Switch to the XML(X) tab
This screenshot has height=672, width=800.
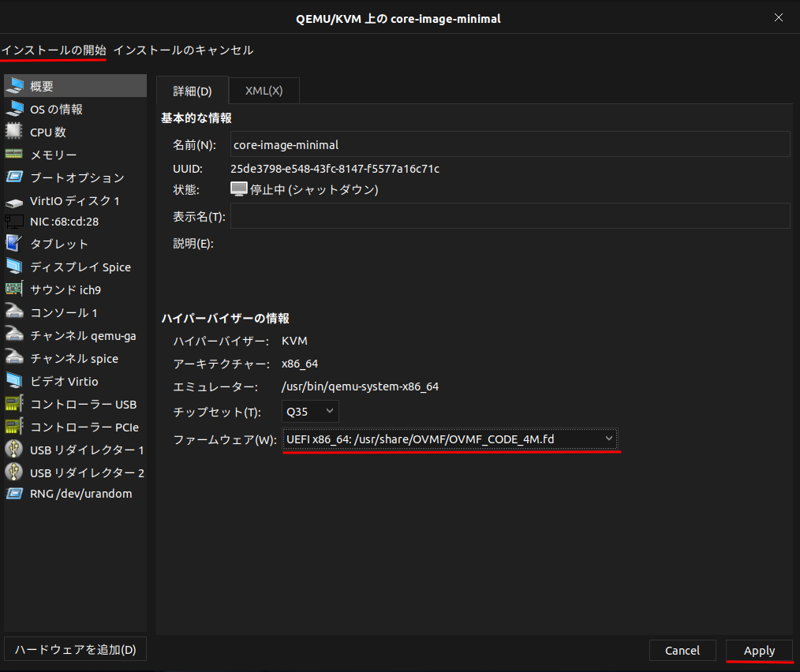[264, 91]
